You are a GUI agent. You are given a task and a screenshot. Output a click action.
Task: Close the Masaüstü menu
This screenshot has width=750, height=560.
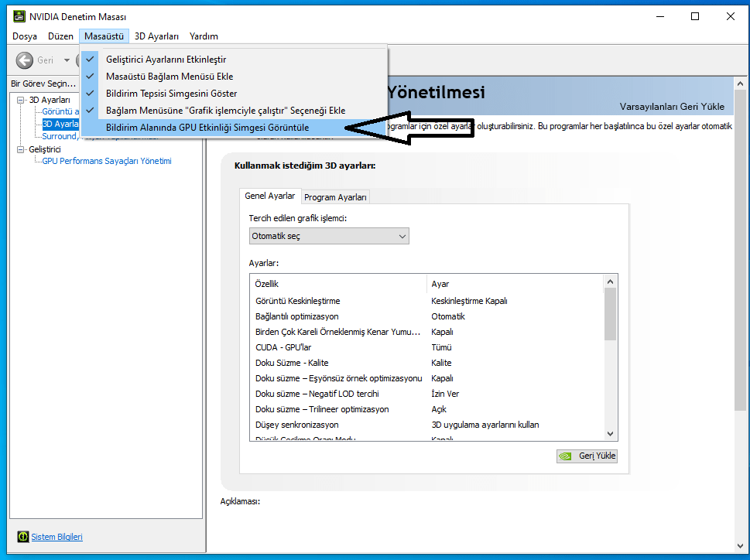[x=104, y=36]
